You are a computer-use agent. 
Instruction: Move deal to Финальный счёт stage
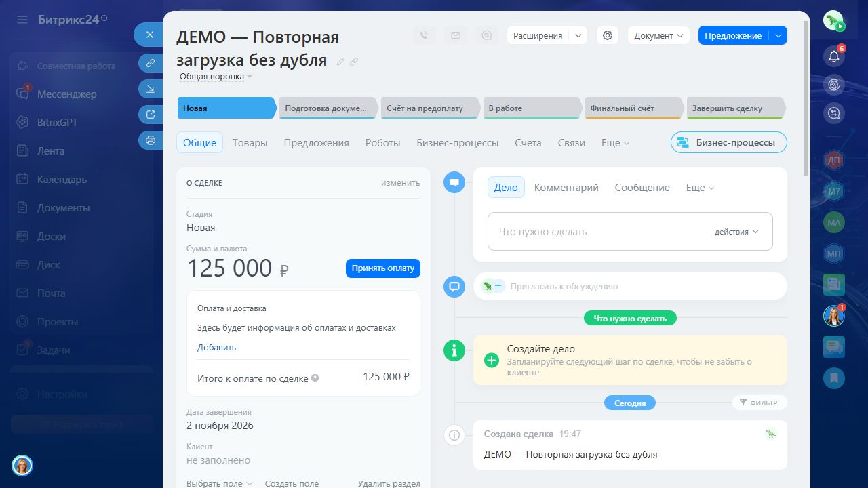point(633,108)
